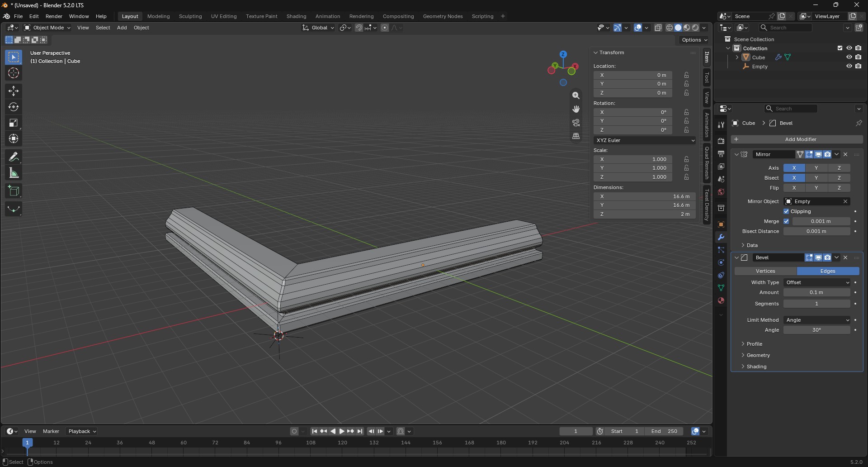Open the timeline Marker menu

[51, 431]
